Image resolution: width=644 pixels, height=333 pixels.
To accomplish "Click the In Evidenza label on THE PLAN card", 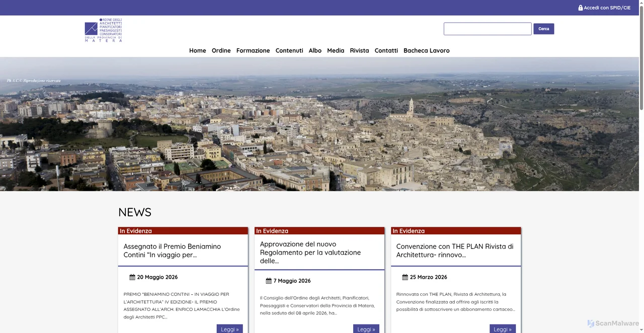I will [409, 231].
